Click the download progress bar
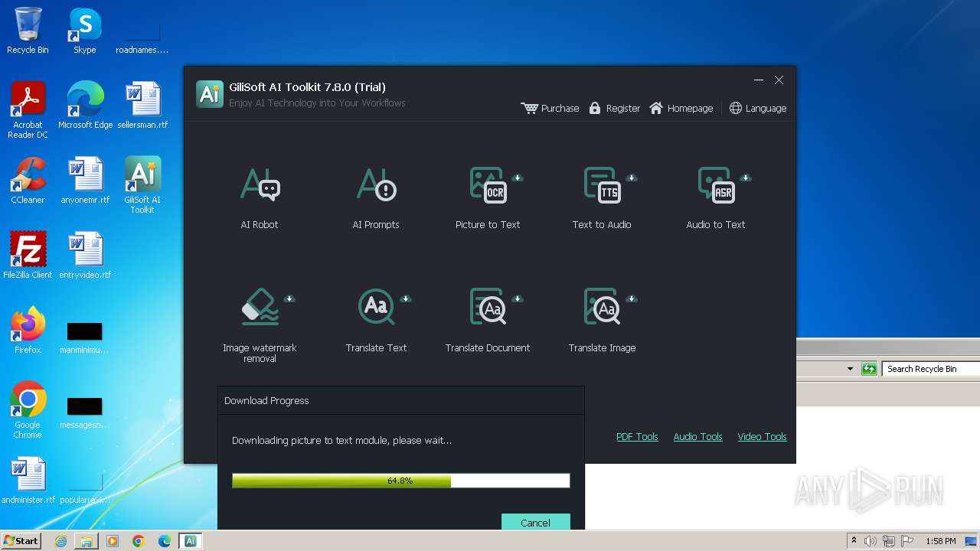Screen dimensions: 980x551 pos(400,481)
